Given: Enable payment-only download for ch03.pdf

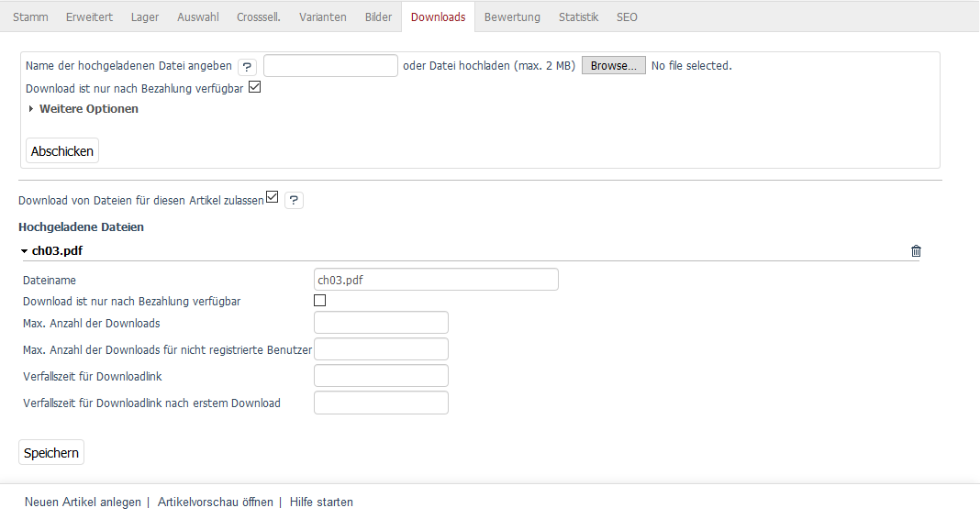Looking at the screenshot, I should pyautogui.click(x=320, y=301).
